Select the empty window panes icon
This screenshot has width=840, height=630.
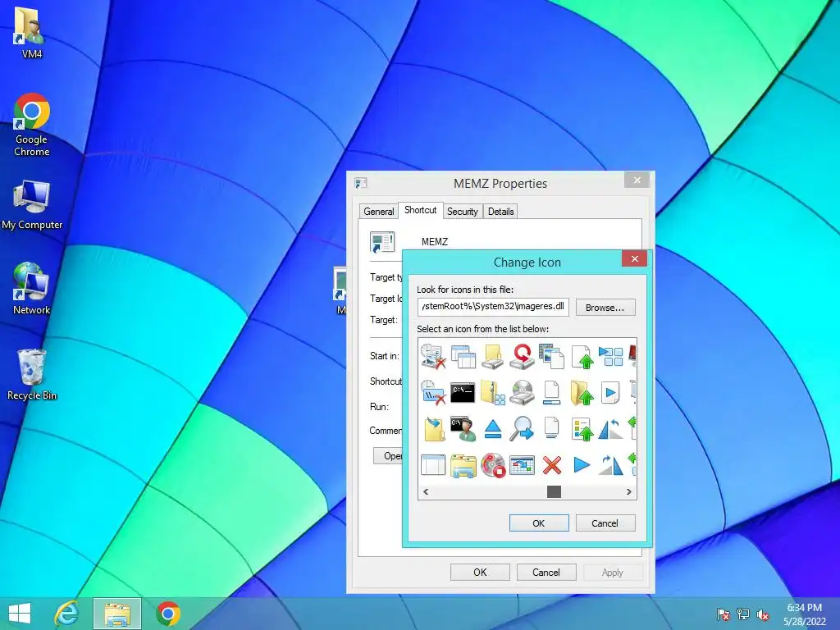click(x=433, y=465)
